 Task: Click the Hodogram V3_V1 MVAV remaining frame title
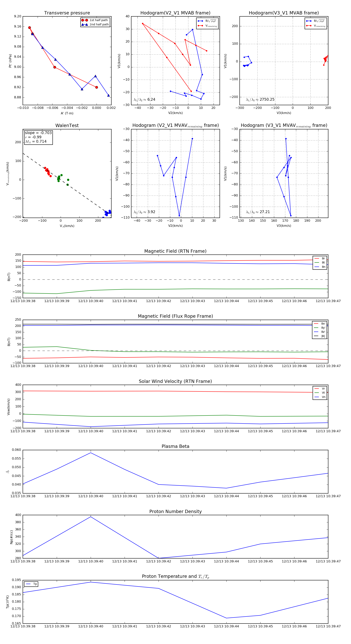(284, 125)
